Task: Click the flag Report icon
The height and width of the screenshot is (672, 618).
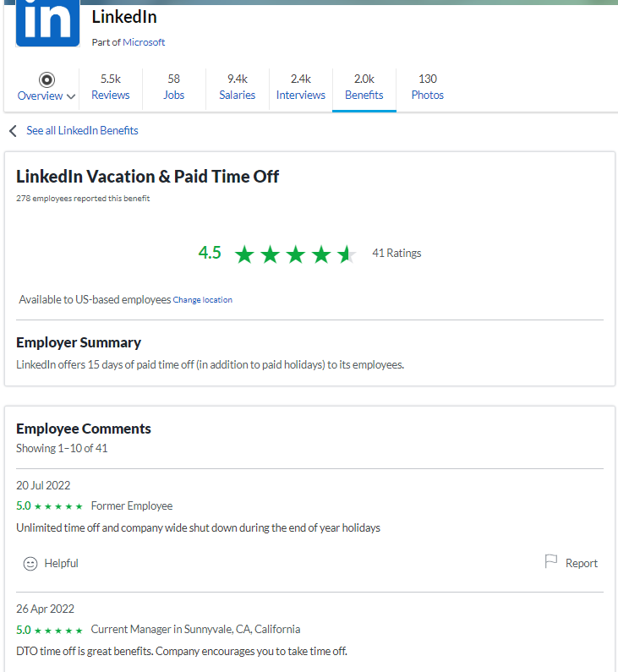Action: point(551,562)
